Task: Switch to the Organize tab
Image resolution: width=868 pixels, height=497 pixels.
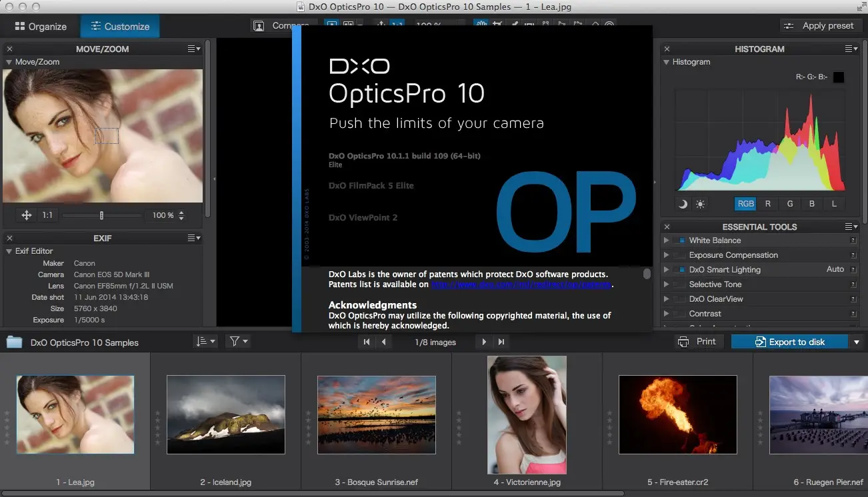Action: click(41, 27)
